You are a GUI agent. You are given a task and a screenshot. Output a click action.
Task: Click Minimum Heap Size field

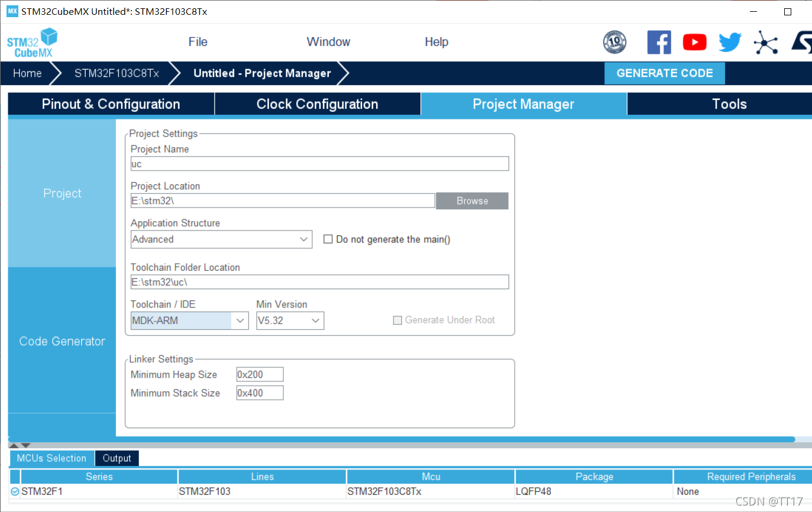[260, 374]
